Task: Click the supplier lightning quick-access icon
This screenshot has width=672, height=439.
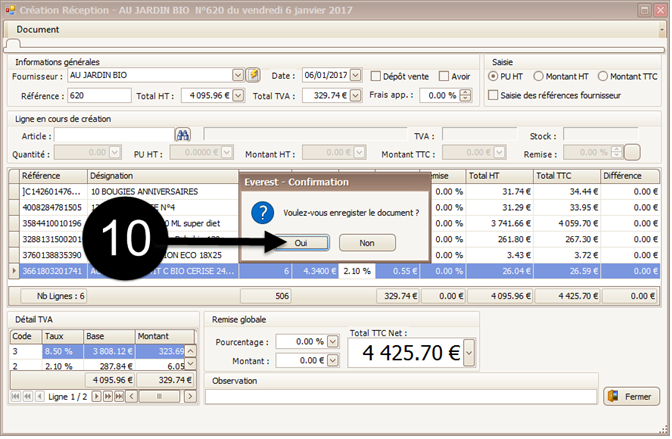Action: coord(253,75)
